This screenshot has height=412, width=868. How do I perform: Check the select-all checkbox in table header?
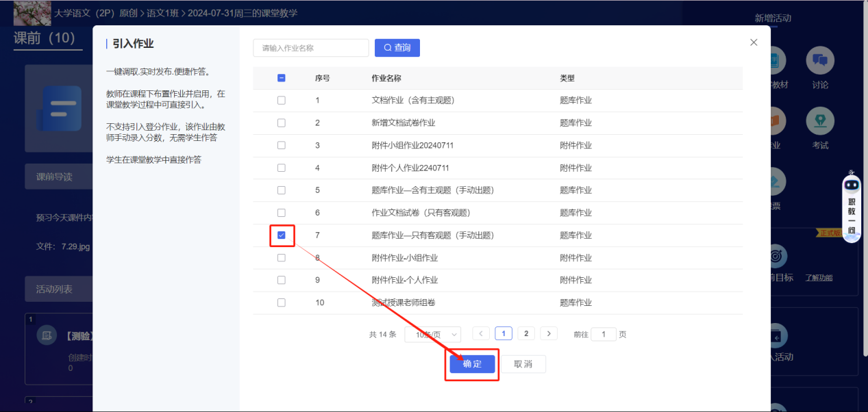pos(281,78)
